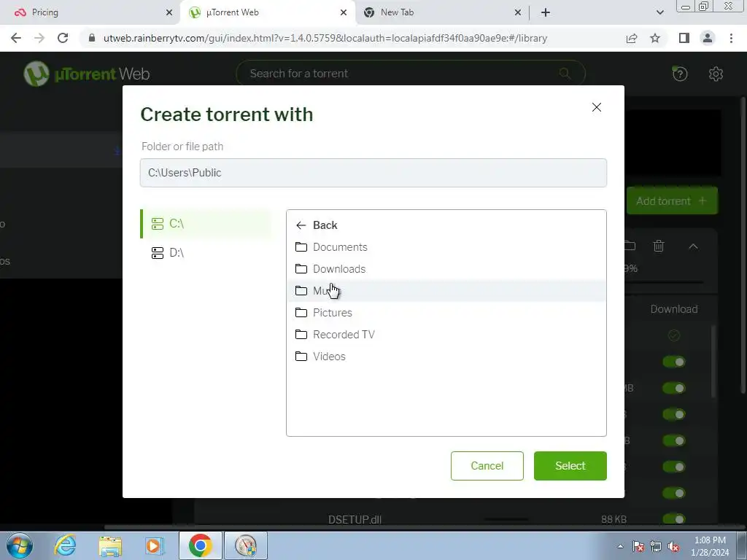Click the Download column header
Viewport: 747px width, 560px height.
click(674, 309)
